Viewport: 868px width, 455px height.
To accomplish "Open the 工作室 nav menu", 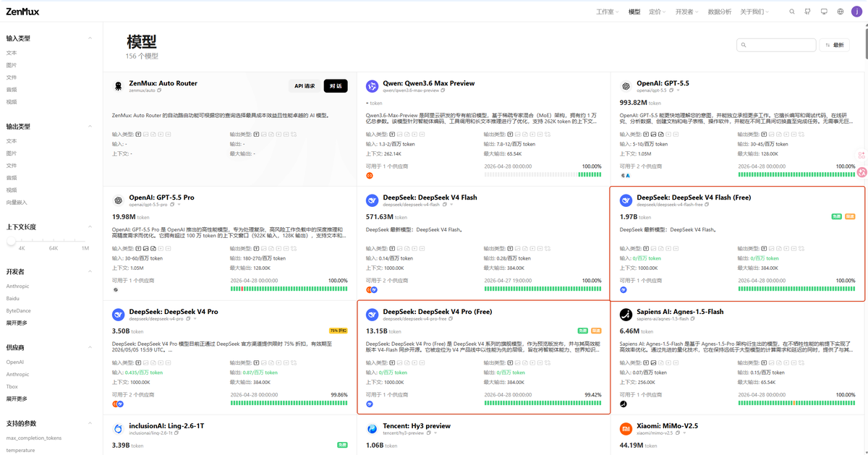I will point(608,12).
